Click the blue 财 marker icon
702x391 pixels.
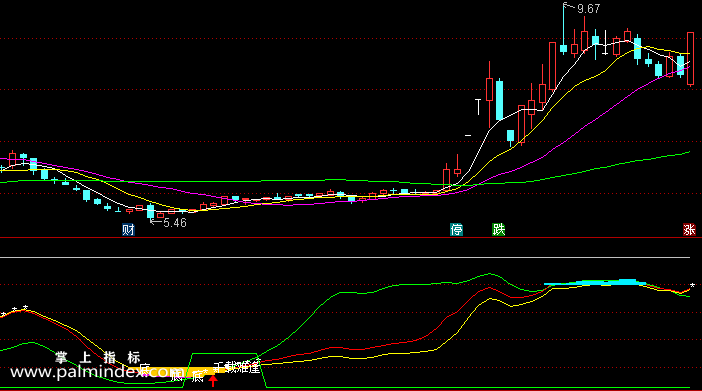tap(128, 230)
